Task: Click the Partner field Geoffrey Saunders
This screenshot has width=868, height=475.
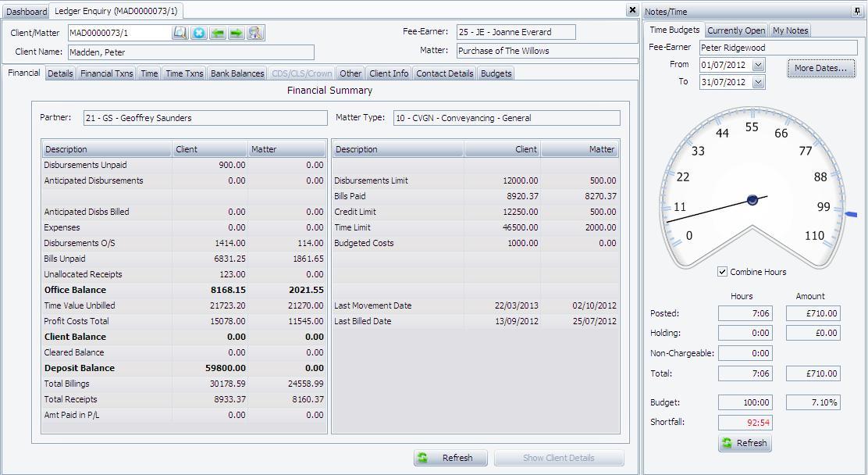Action: click(205, 118)
